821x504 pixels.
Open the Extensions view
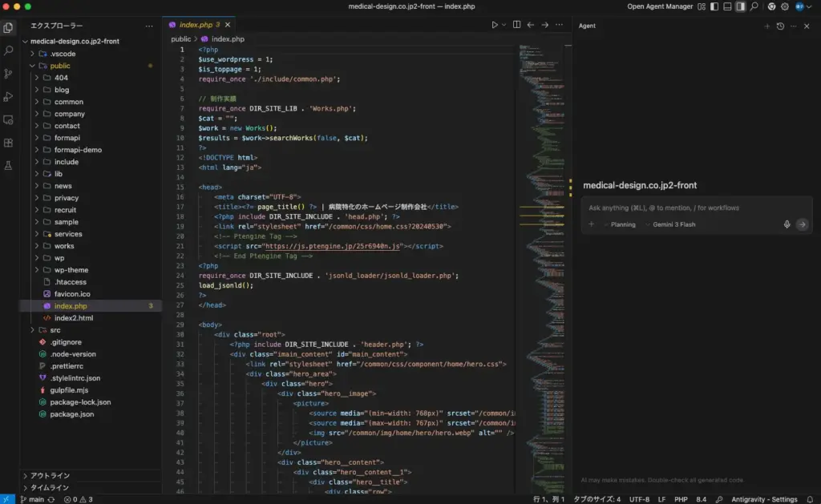point(9,143)
